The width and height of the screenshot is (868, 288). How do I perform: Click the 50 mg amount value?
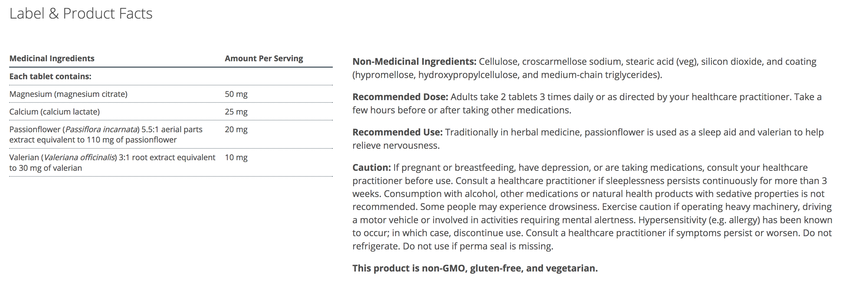click(x=236, y=94)
